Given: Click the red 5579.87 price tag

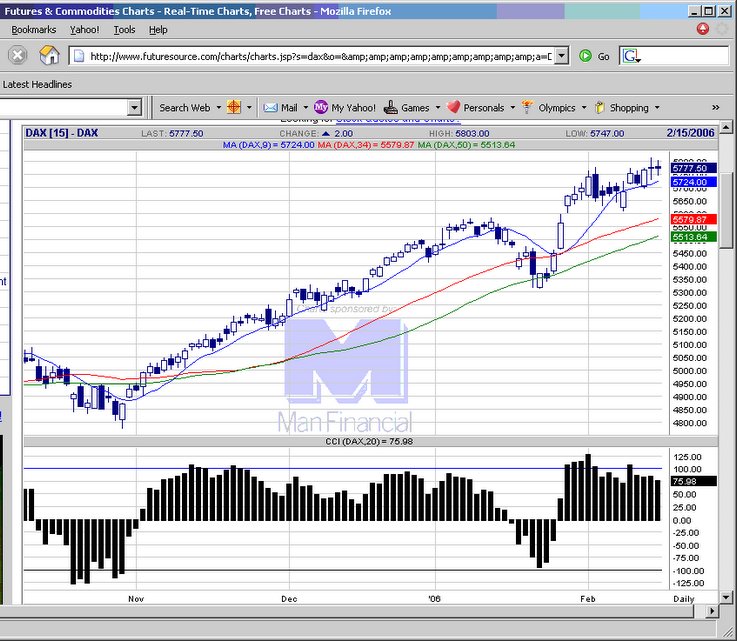Looking at the screenshot, I should point(694,219).
